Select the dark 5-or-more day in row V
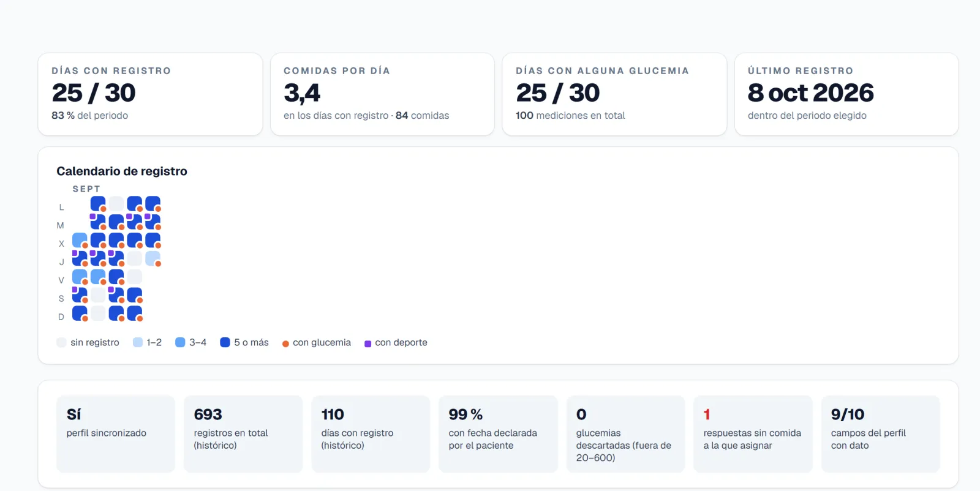Image resolution: width=980 pixels, height=491 pixels. (x=116, y=277)
